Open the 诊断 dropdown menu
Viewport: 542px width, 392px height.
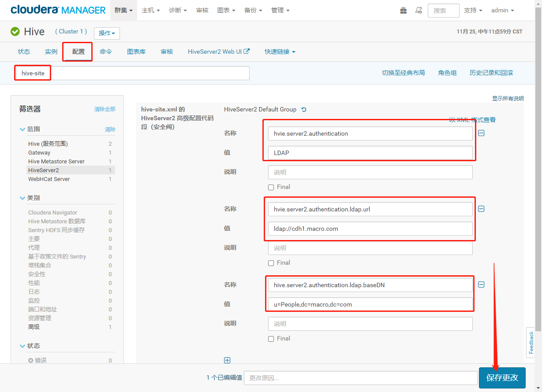(x=178, y=10)
